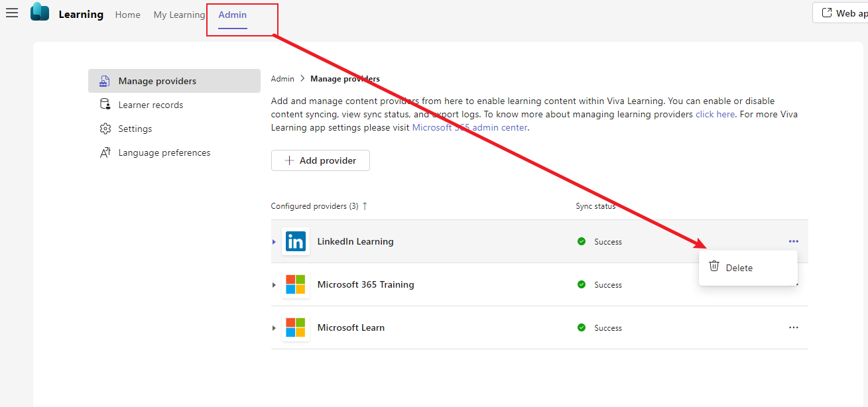This screenshot has height=407, width=868.
Task: Click the LinkedIn Learning success checkmark icon
Action: [582, 241]
